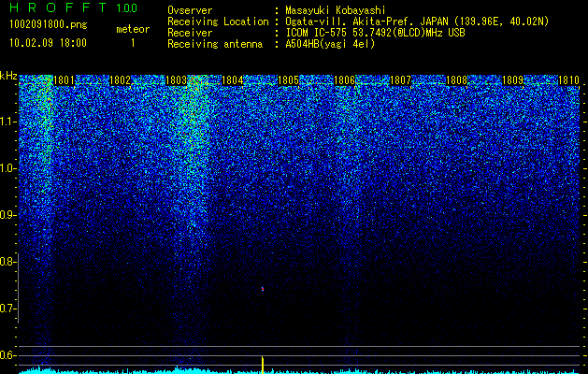Click the date stamp 10.02.09 18:00
The image size is (588, 374).
point(48,42)
